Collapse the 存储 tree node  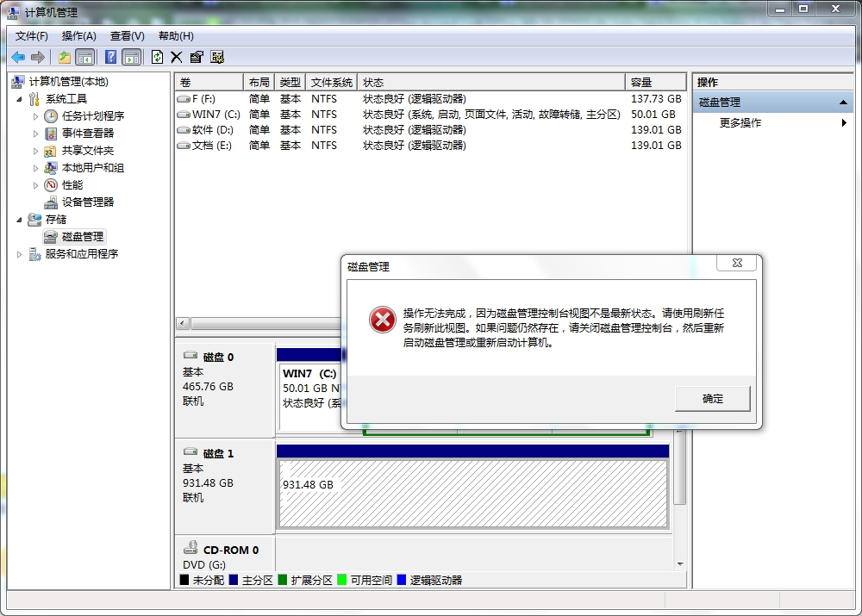coord(19,220)
